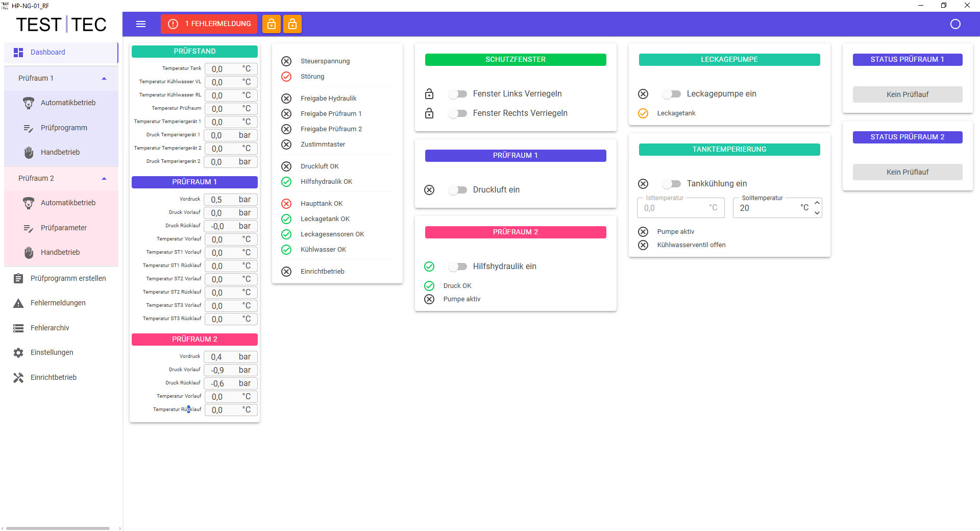Open the hamburger menu in the top bar

(x=141, y=24)
